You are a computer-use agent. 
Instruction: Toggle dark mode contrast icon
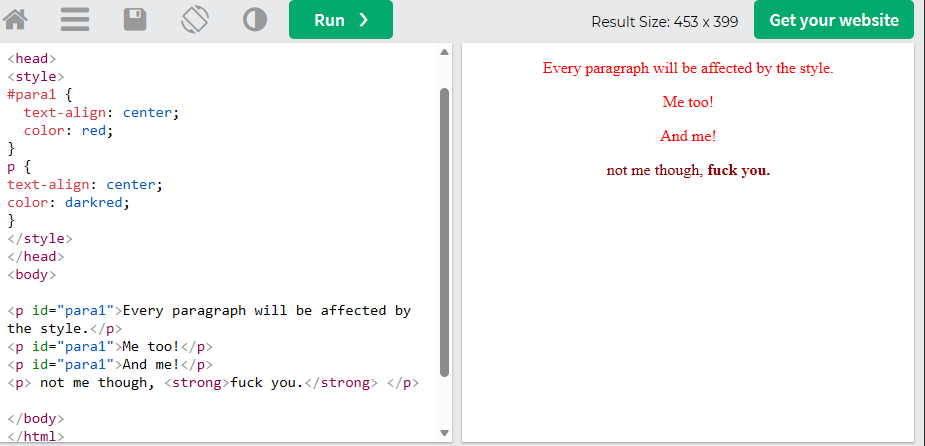click(x=255, y=19)
